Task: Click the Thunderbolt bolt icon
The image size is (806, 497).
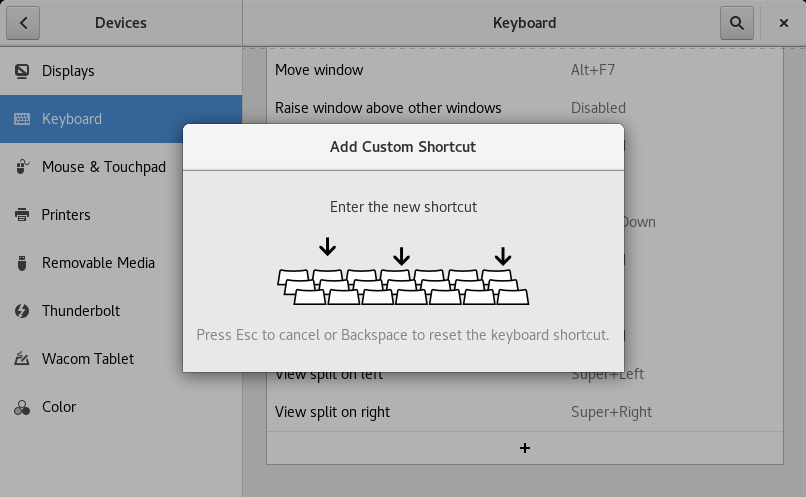Action: tap(22, 311)
